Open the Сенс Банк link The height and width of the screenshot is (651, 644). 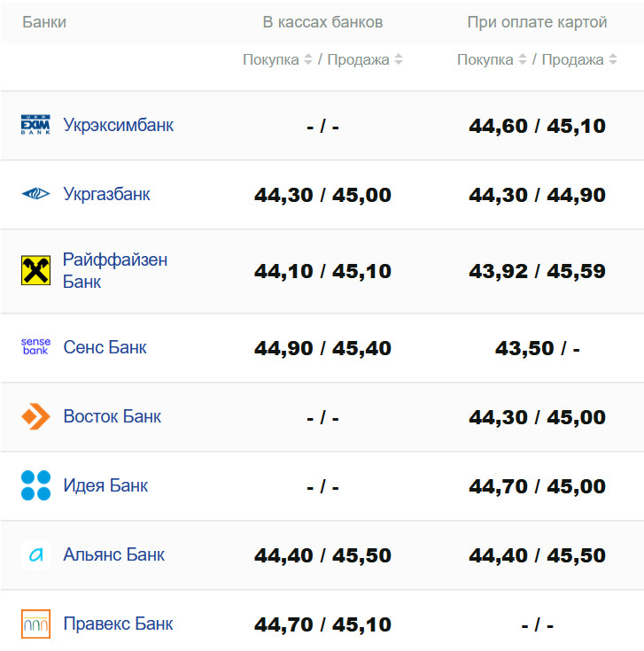(x=105, y=347)
